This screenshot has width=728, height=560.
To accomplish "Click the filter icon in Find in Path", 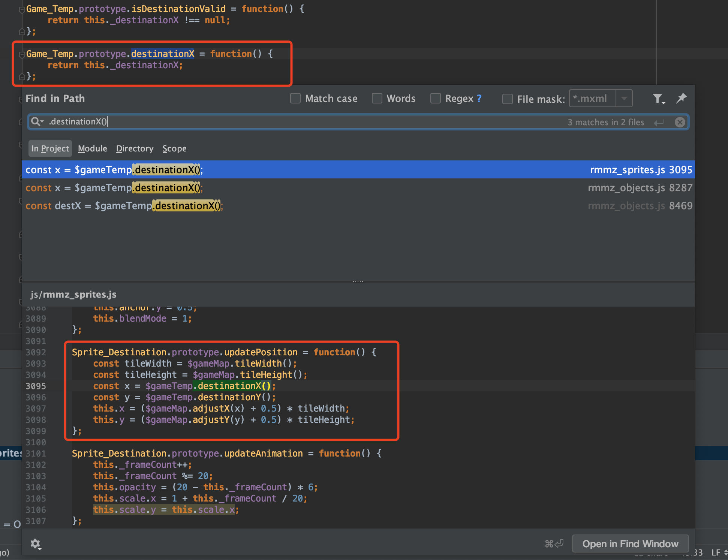I will pos(658,99).
